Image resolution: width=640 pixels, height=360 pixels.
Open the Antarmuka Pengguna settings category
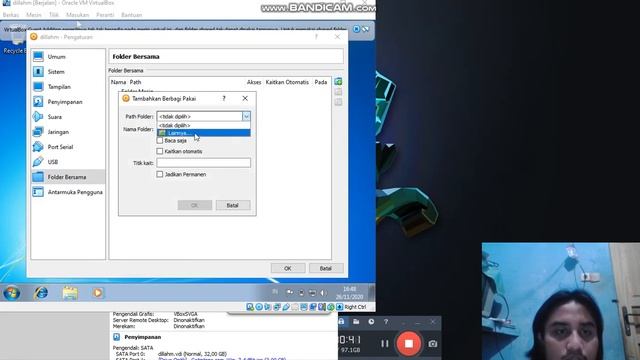coord(68,192)
